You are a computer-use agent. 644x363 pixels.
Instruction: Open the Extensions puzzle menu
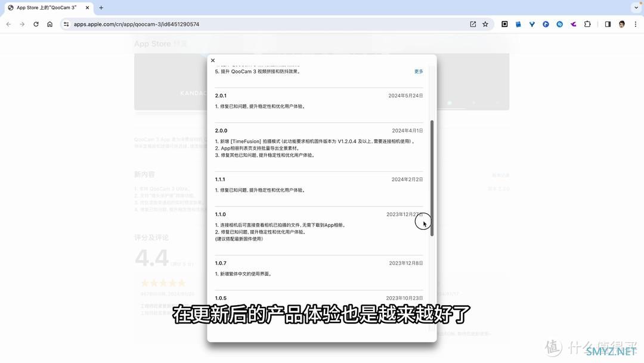587,24
